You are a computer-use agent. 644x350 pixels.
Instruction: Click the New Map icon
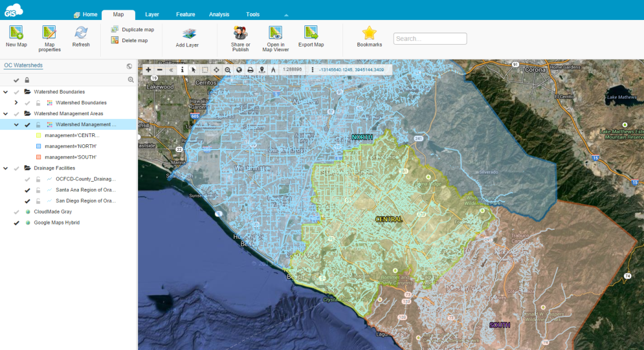click(16, 33)
